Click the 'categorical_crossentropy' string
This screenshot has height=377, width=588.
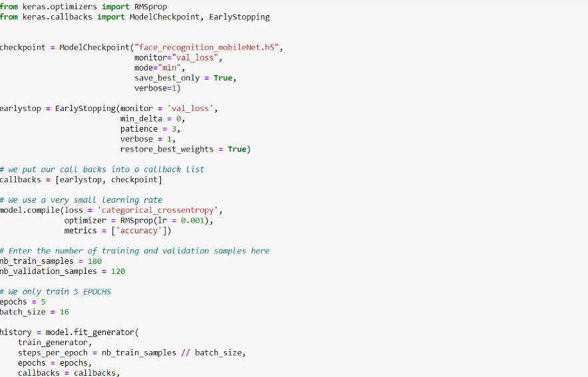click(x=158, y=210)
